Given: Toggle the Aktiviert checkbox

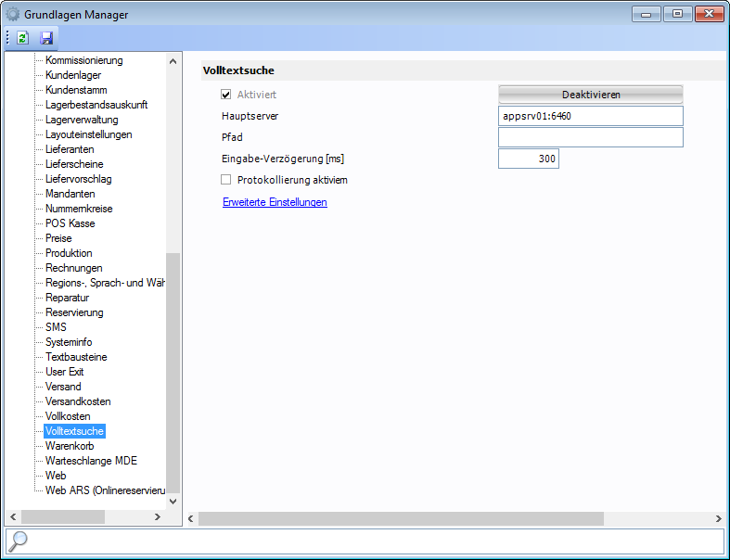Looking at the screenshot, I should point(225,95).
